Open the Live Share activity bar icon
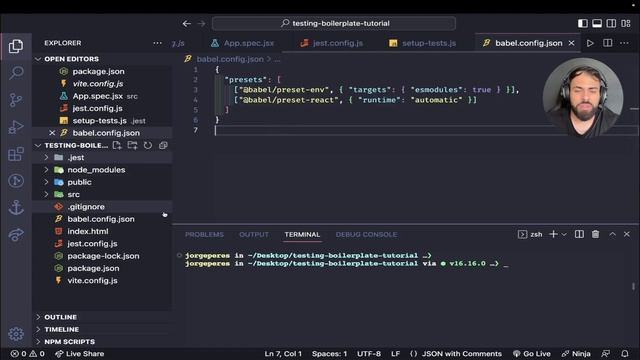 tap(16, 235)
